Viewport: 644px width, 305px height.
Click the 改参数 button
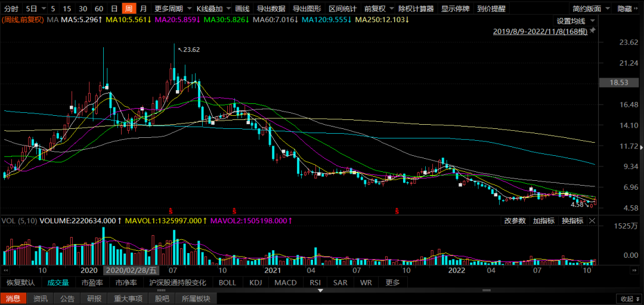(515, 221)
